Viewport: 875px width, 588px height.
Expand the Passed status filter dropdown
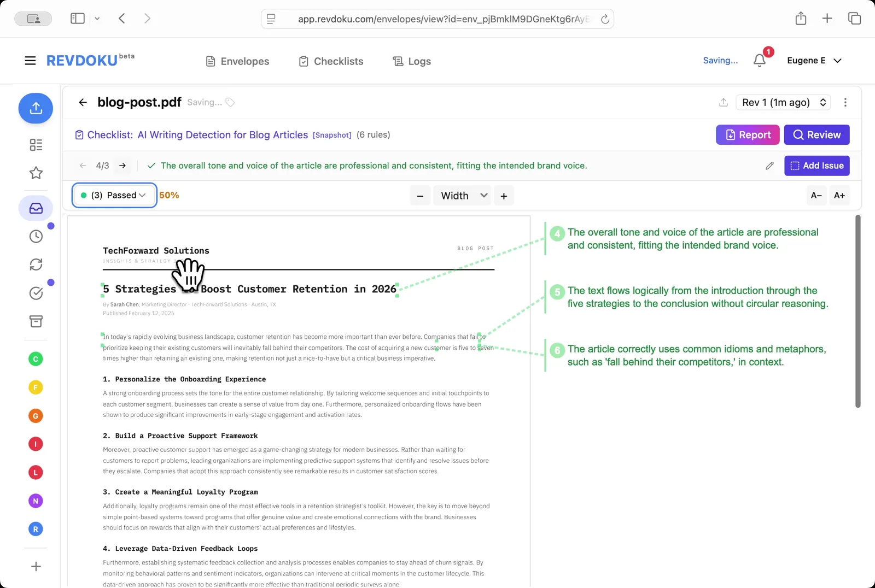114,195
